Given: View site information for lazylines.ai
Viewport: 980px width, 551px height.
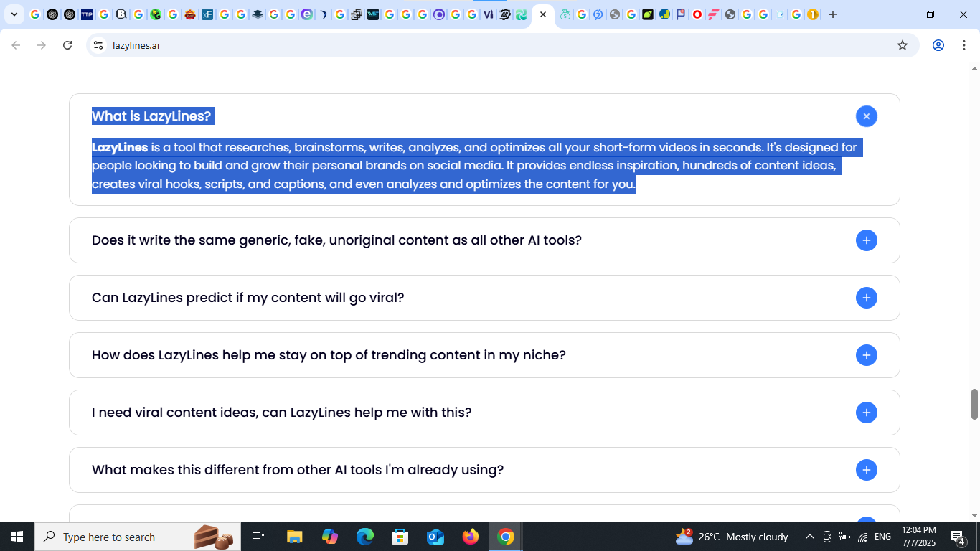Looking at the screenshot, I should click(98, 45).
